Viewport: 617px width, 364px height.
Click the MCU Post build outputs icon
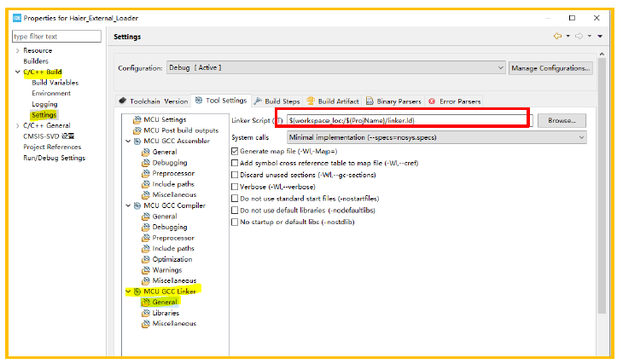point(137,130)
